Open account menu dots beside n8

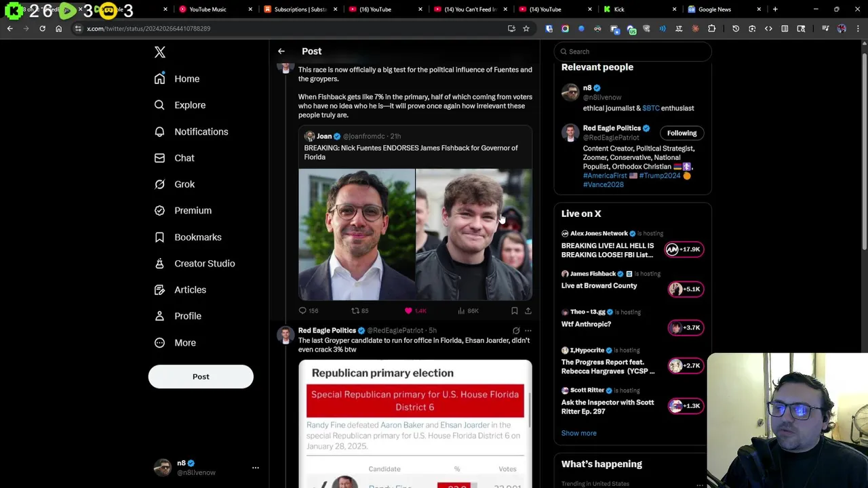[x=255, y=468]
